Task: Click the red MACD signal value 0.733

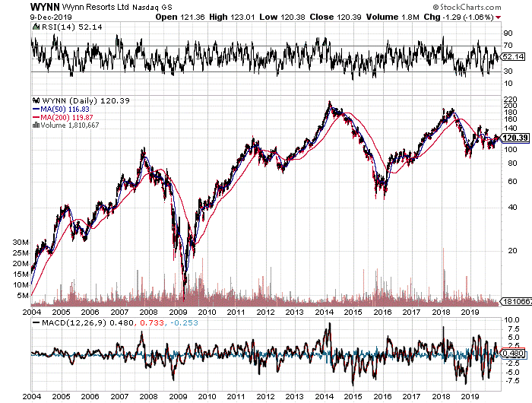Action: tap(152, 323)
